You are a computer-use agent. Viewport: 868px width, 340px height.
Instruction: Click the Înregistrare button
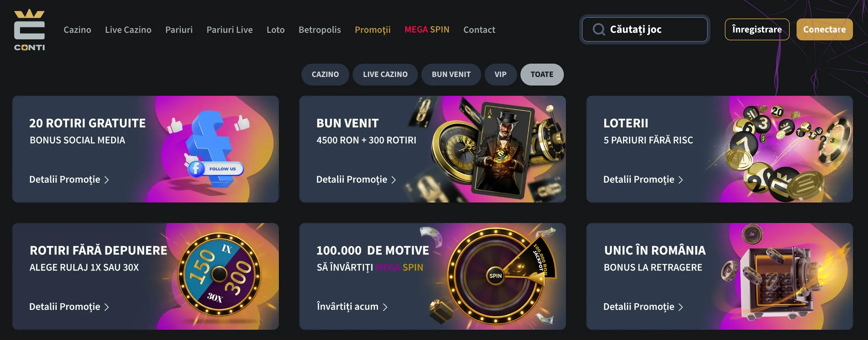point(757,29)
